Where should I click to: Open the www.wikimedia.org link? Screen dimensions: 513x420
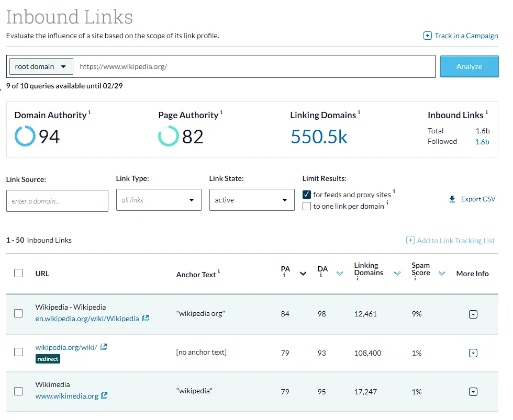point(67,396)
